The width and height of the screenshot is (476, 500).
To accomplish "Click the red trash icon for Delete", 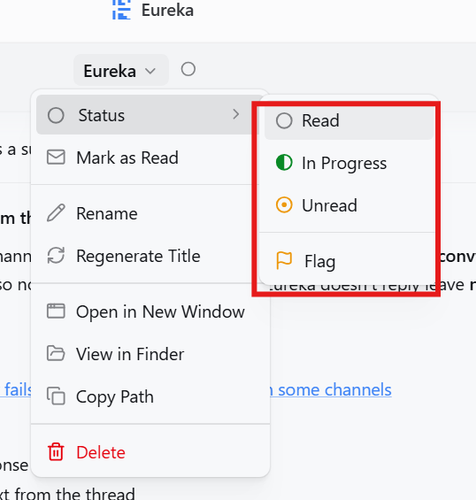I will coord(56,452).
